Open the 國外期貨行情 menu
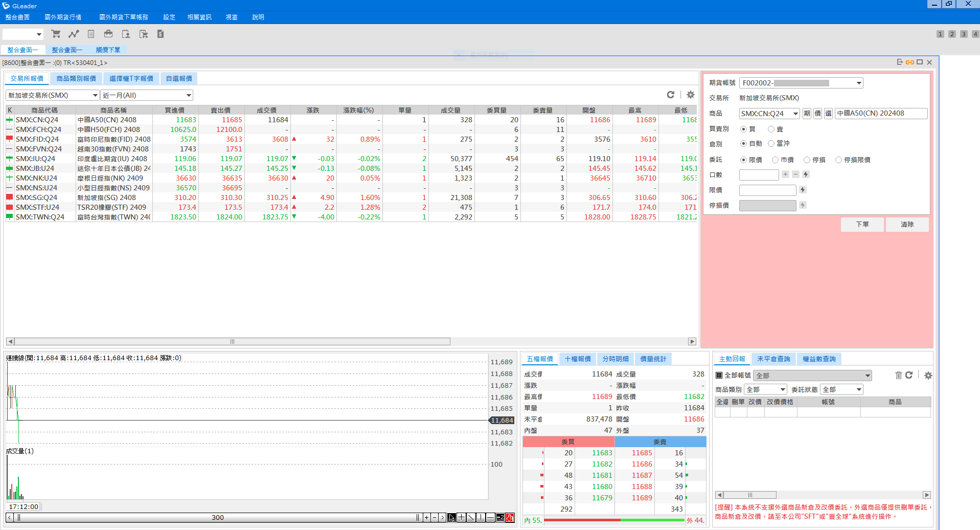This screenshot has width=980, height=530. 63,17
